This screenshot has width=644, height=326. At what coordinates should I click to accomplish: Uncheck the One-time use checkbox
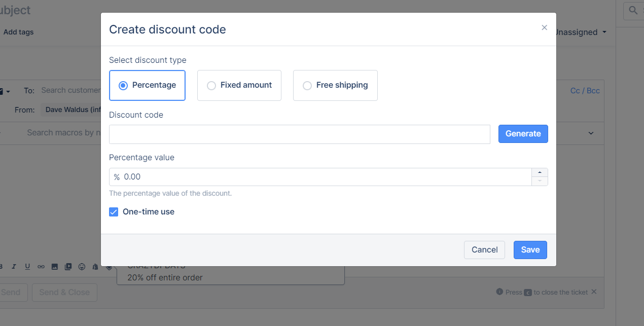[114, 212]
